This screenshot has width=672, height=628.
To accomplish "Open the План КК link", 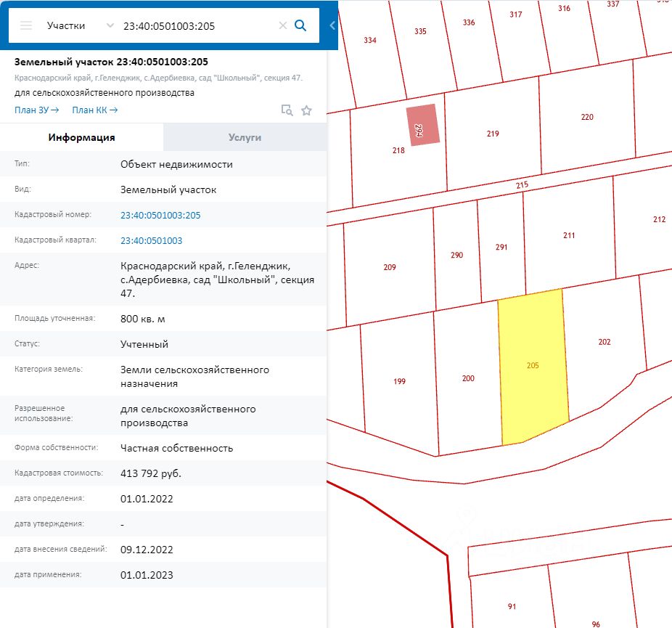I will [94, 110].
